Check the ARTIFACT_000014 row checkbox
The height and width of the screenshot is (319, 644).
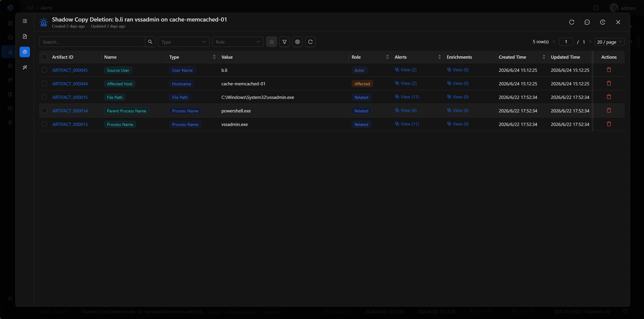coord(44,110)
